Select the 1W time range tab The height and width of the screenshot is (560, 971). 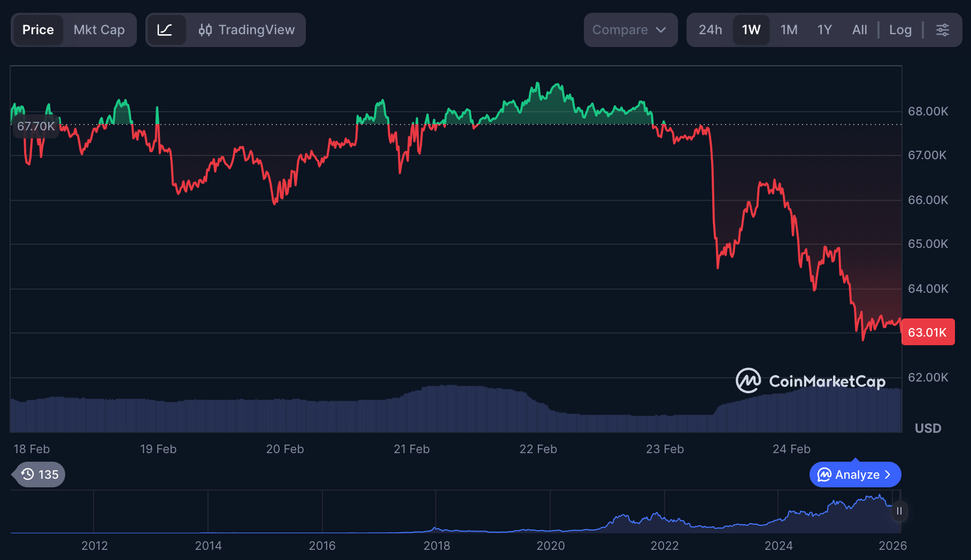pyautogui.click(x=751, y=30)
